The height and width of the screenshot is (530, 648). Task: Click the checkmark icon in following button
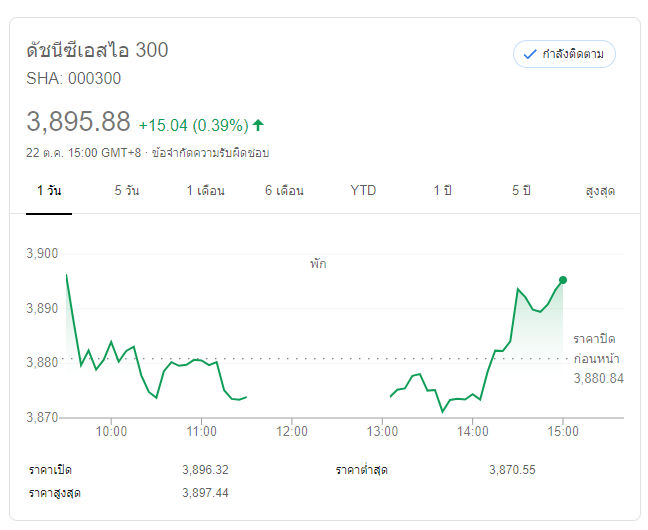pyautogui.click(x=530, y=54)
